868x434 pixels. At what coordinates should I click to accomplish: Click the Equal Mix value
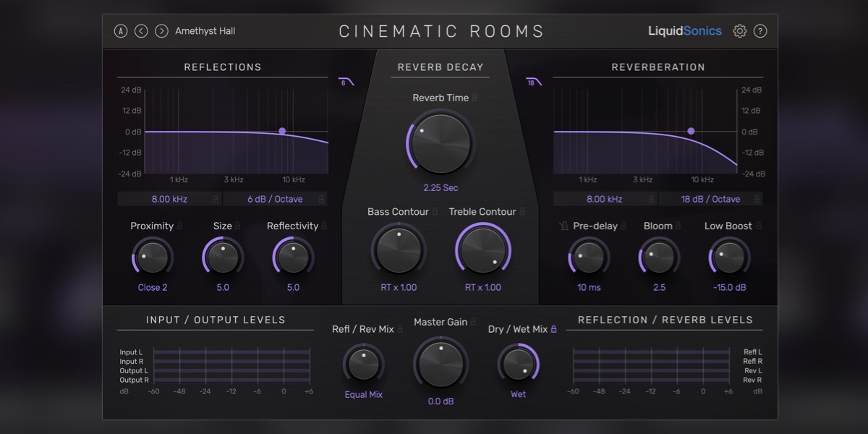tap(364, 395)
